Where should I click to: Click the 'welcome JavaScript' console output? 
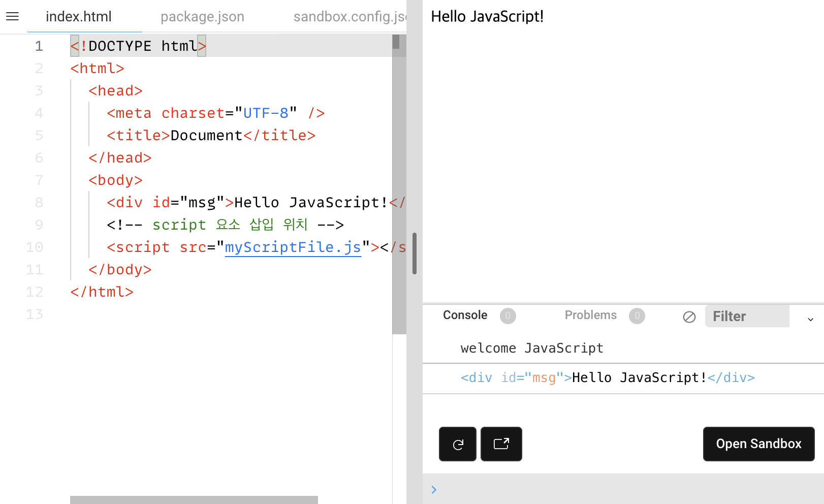[x=532, y=348]
